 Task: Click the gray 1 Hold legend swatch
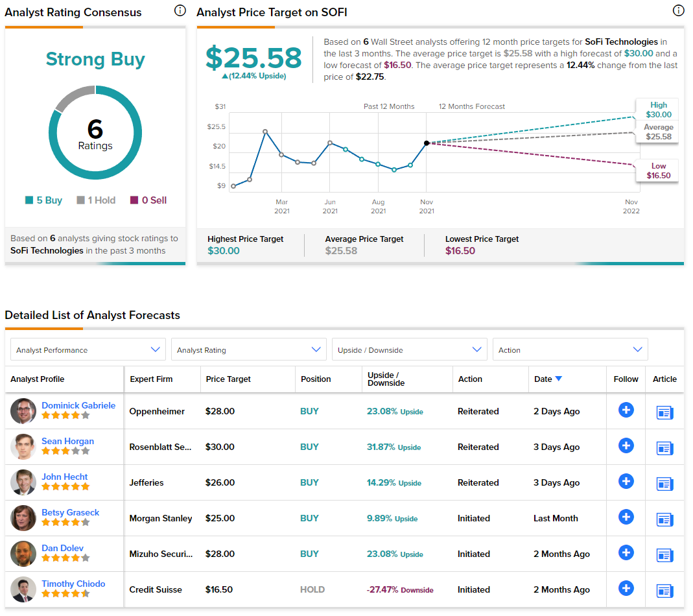80,200
